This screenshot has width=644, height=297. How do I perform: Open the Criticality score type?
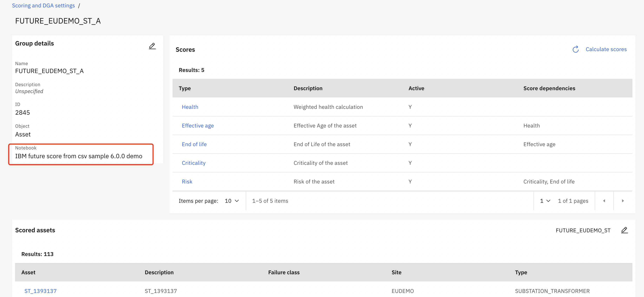[x=194, y=163]
